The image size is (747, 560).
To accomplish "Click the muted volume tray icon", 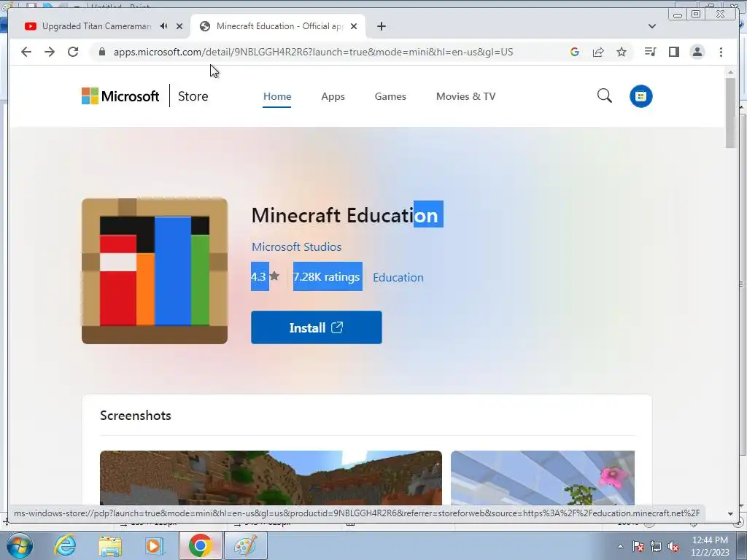I will pyautogui.click(x=673, y=547).
